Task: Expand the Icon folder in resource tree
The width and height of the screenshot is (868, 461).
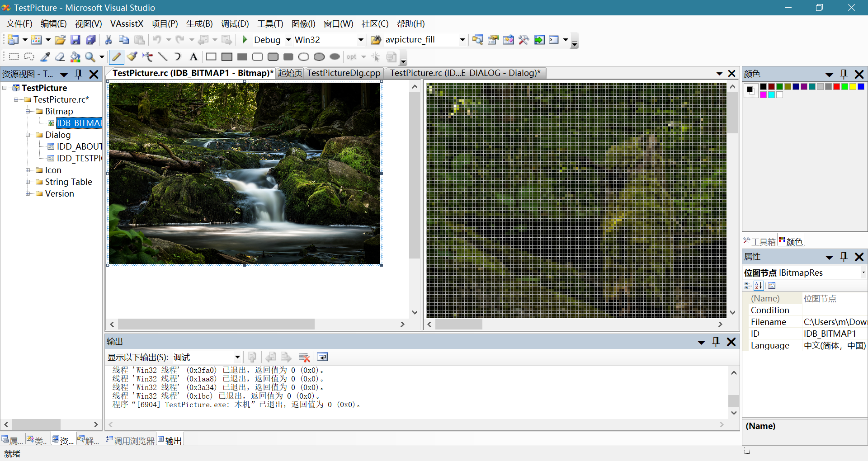Action: pyautogui.click(x=28, y=170)
